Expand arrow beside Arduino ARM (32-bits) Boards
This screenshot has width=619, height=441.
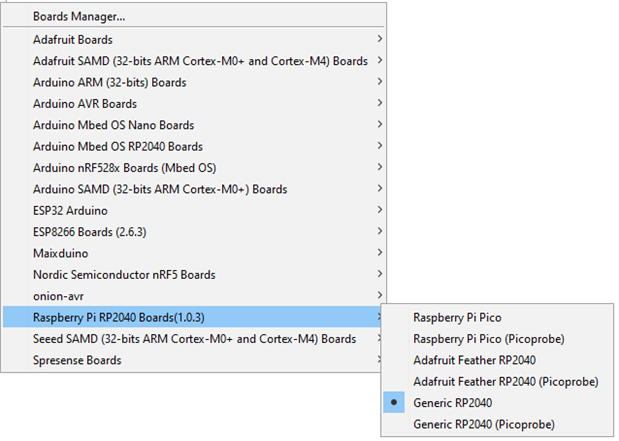(x=380, y=81)
